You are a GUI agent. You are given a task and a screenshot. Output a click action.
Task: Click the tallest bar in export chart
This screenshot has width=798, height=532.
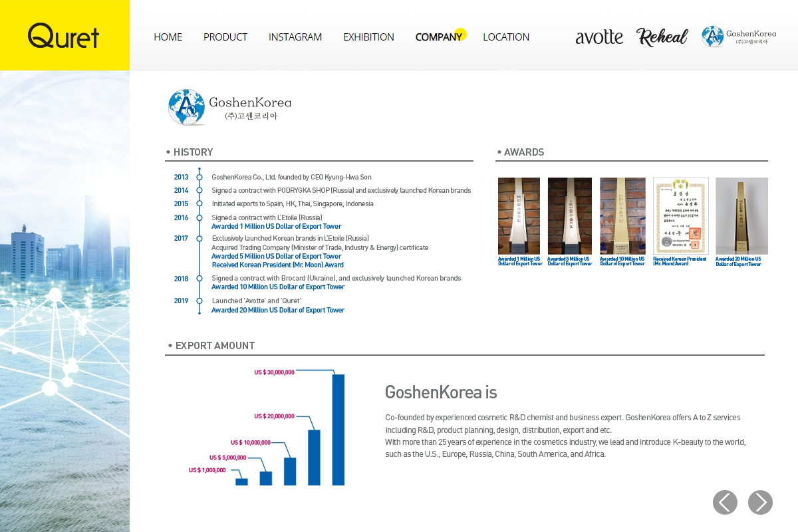point(338,430)
